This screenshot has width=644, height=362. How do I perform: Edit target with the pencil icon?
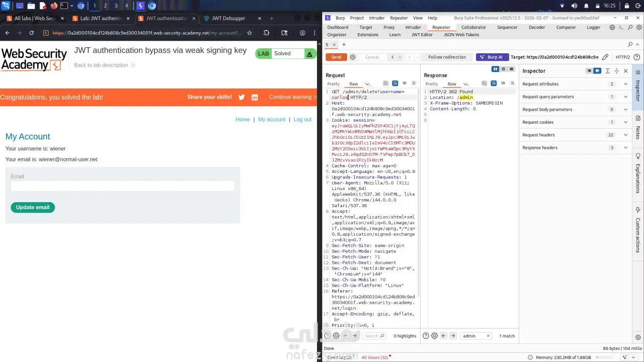click(x=605, y=57)
